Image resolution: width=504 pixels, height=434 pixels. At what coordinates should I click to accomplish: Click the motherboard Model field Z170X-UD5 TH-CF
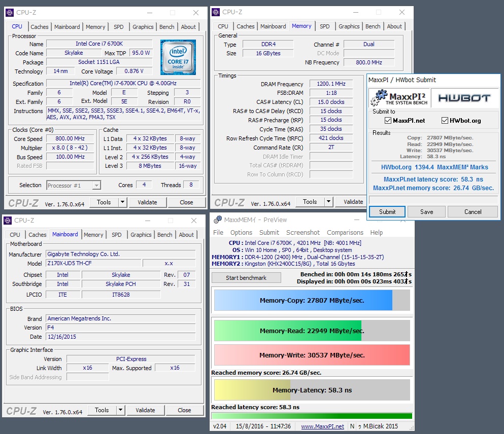click(93, 263)
